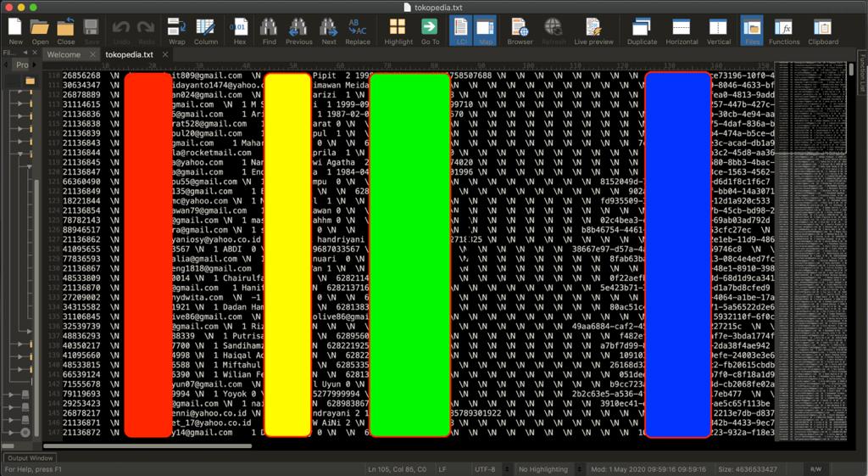Open the Replace tool
The height and width of the screenshot is (476, 868).
tap(358, 30)
